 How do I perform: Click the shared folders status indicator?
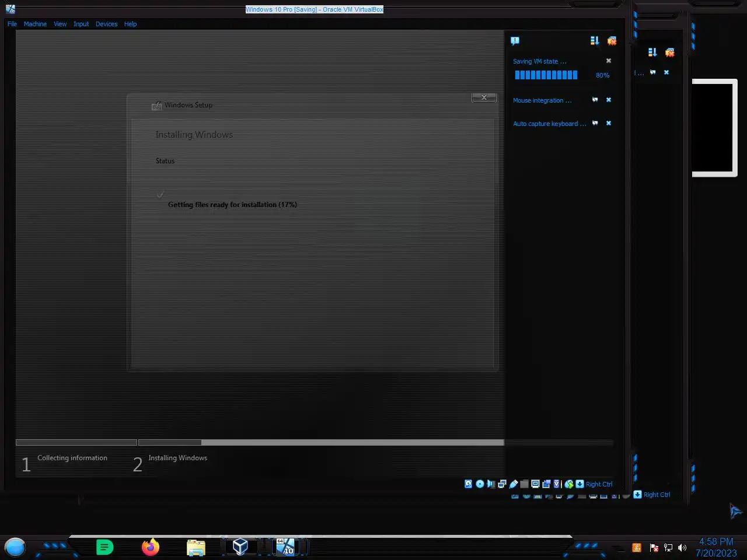click(x=524, y=484)
